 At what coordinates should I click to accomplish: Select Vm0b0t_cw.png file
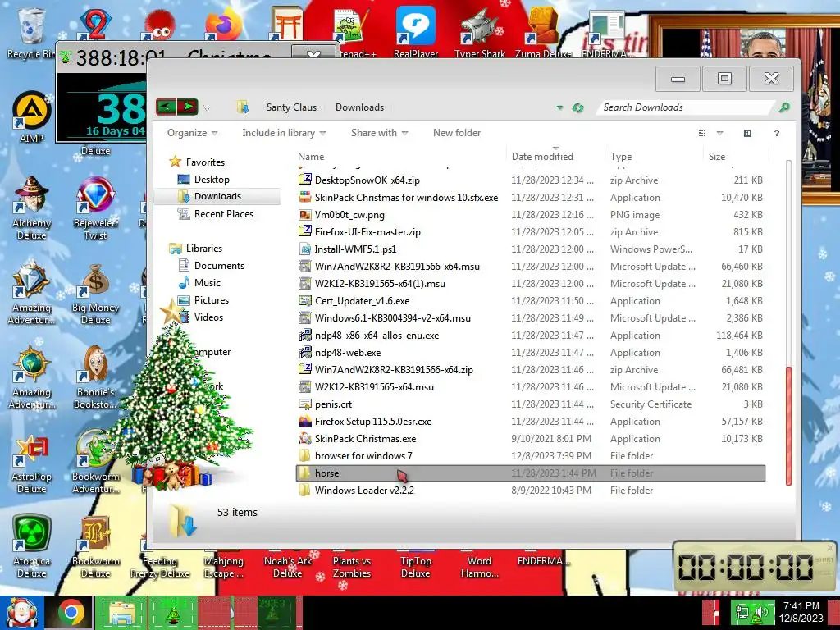pyautogui.click(x=531, y=215)
